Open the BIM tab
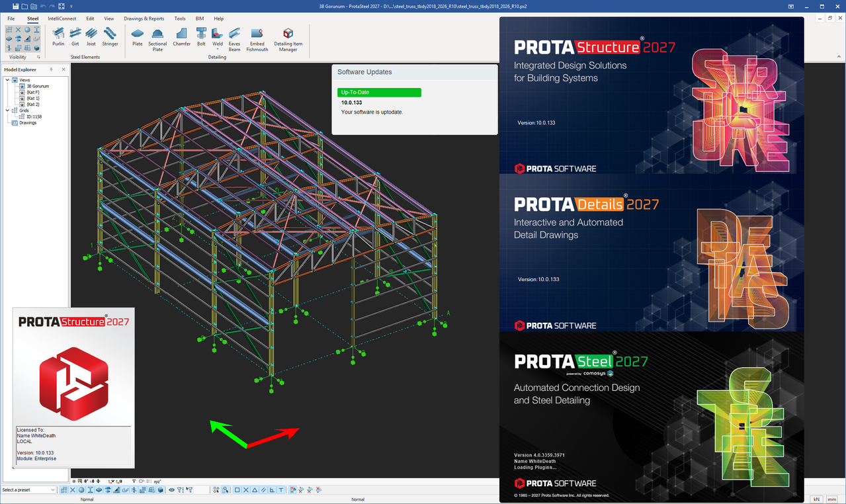Image resolution: width=846 pixels, height=504 pixels. (x=200, y=19)
